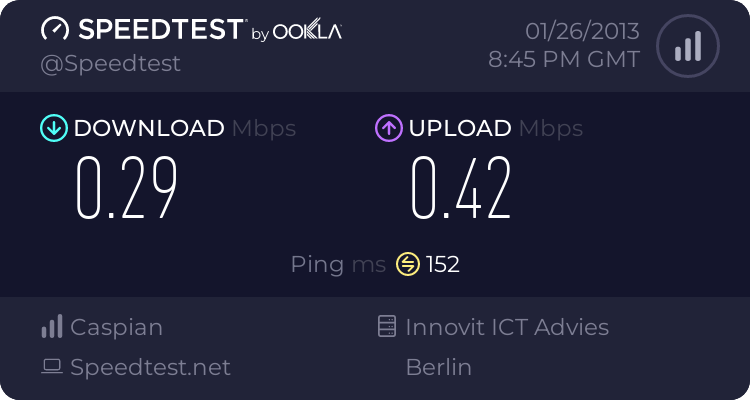Open the Speedtest.net link
Viewport: 750px width, 400px height.
(150, 367)
